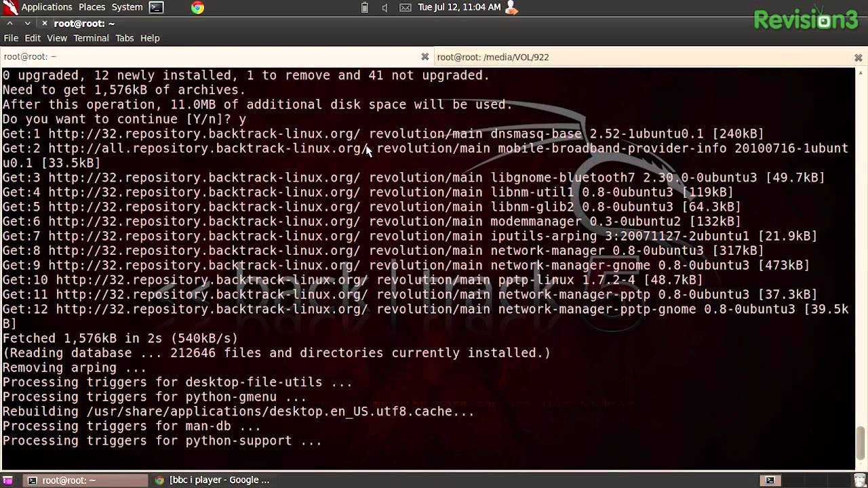The image size is (868, 488).
Task: Click the user icon in top panel
Action: (x=511, y=7)
